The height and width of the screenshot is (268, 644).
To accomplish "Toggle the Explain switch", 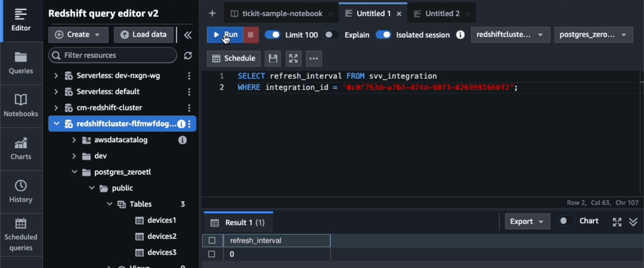I will pos(332,35).
